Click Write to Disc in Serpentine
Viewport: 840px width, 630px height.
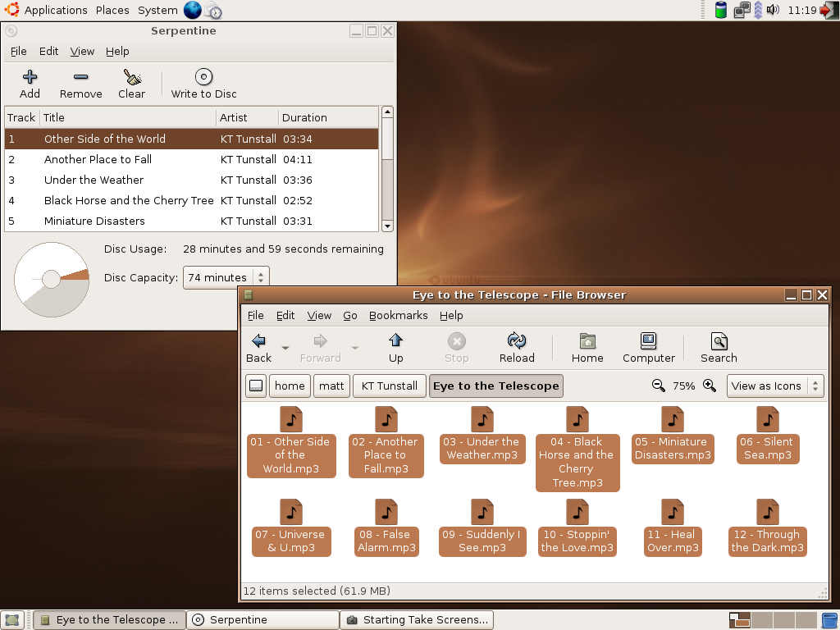click(203, 84)
